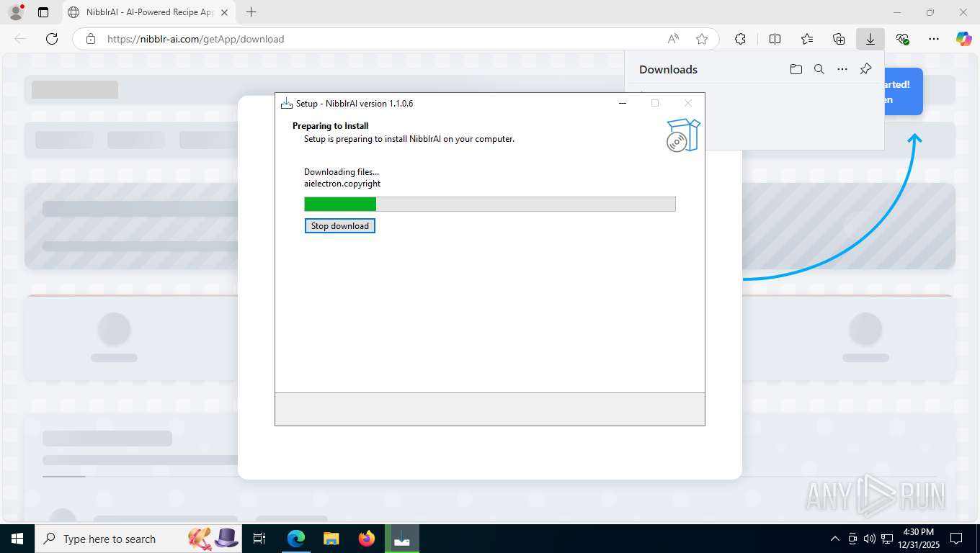Open the taskbar clock and date
The height and width of the screenshot is (553, 980).
click(919, 539)
